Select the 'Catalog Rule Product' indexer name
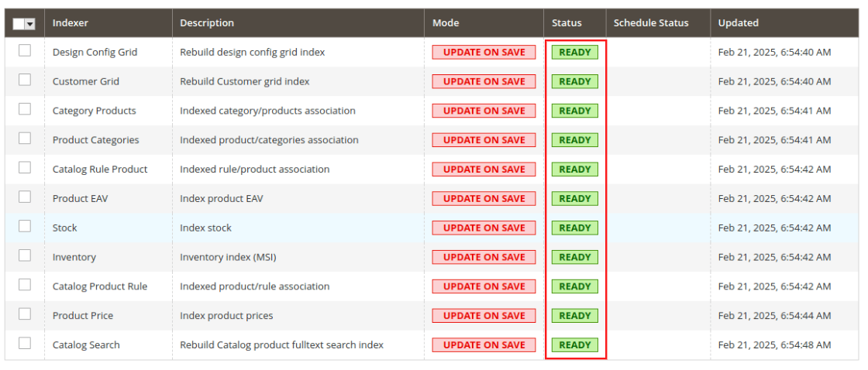 pos(100,170)
